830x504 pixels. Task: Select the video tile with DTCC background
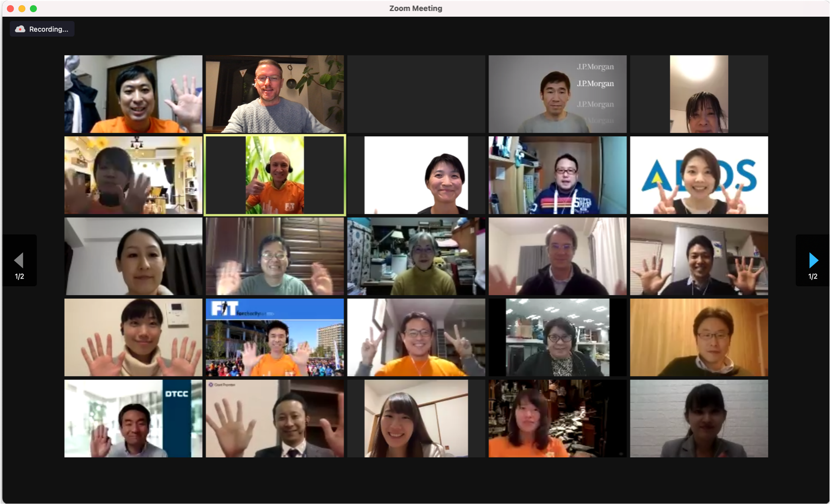click(133, 418)
